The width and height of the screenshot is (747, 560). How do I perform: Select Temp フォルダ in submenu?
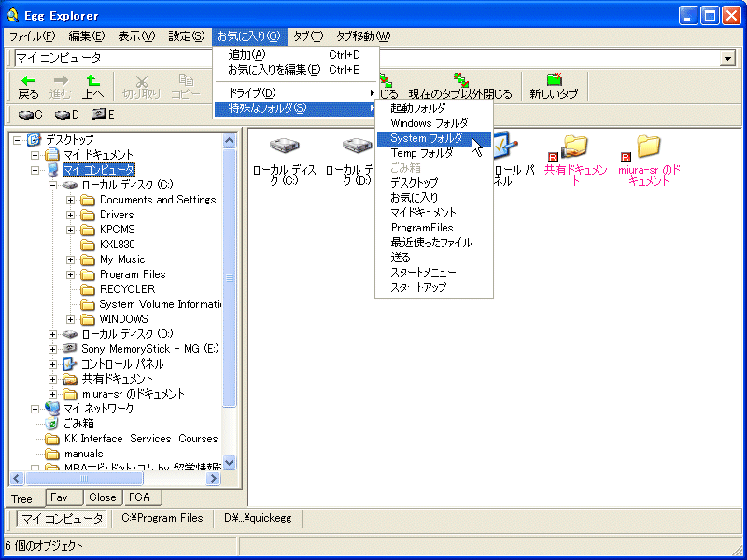point(434,153)
